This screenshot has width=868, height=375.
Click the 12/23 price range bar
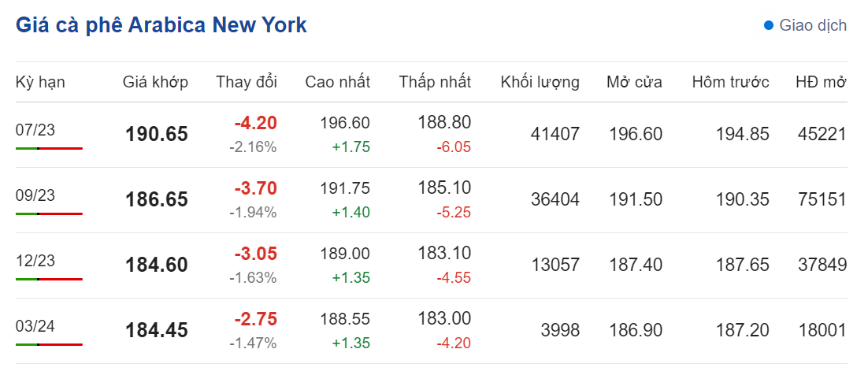point(49,279)
